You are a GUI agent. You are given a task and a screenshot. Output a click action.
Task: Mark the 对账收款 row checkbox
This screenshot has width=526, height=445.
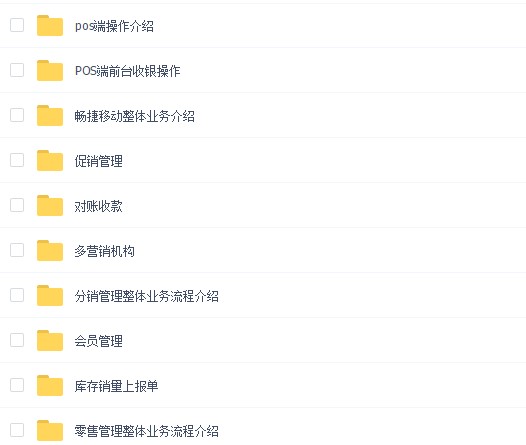click(x=17, y=205)
